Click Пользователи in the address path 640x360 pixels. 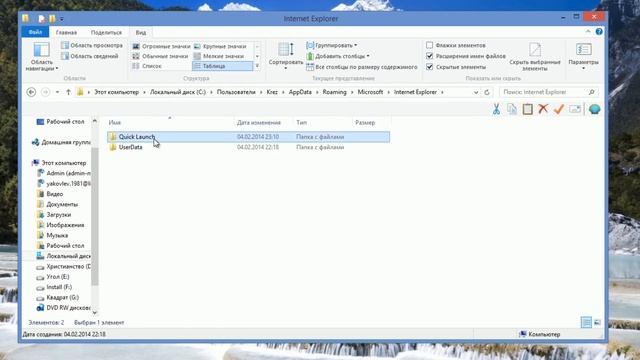click(236, 92)
